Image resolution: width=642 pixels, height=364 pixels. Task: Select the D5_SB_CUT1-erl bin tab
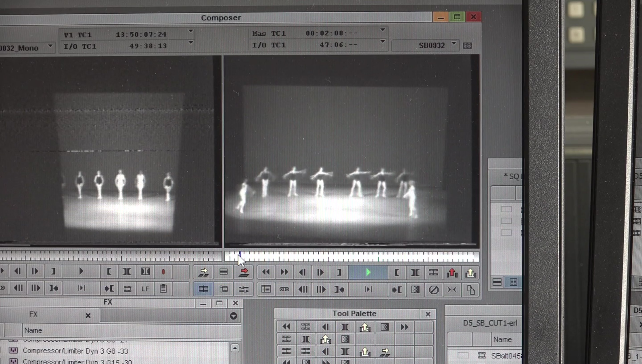pos(490,323)
